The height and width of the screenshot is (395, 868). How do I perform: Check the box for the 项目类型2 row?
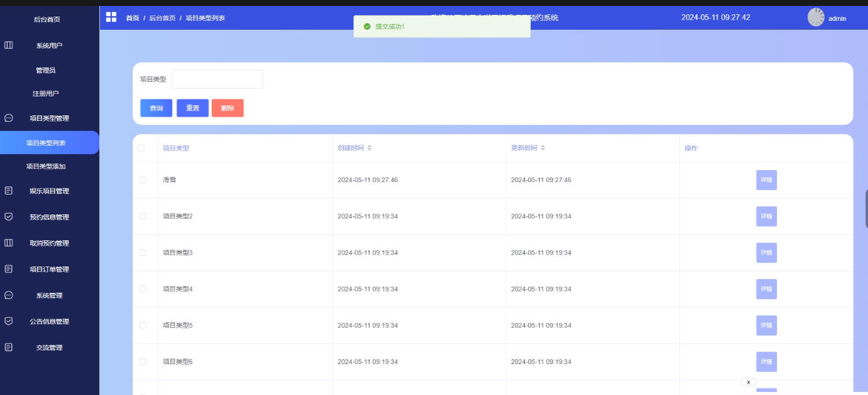coord(143,216)
